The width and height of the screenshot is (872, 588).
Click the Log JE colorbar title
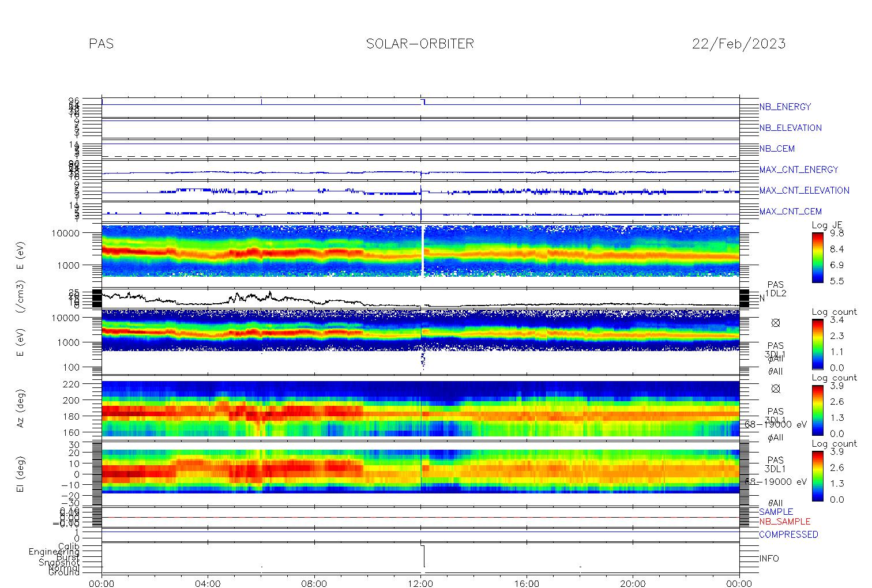click(x=828, y=225)
